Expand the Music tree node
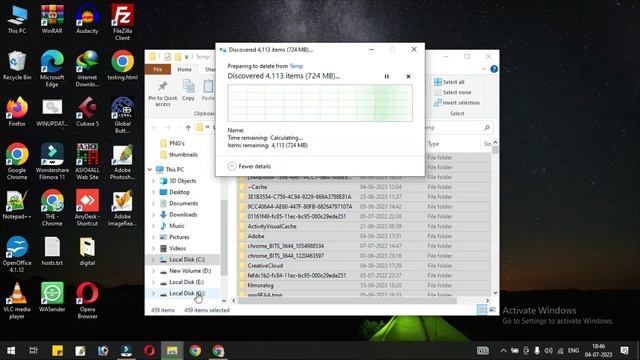This screenshot has width=640, height=360. point(154,226)
